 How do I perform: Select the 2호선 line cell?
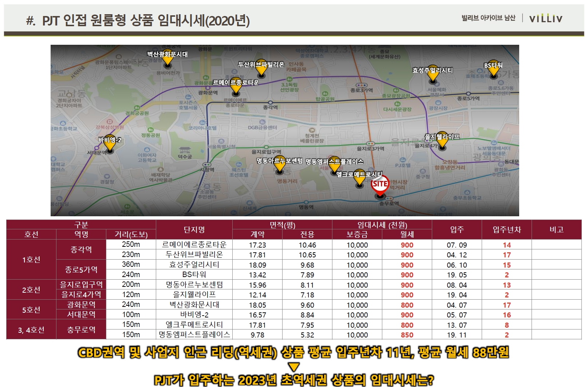pyautogui.click(x=31, y=290)
